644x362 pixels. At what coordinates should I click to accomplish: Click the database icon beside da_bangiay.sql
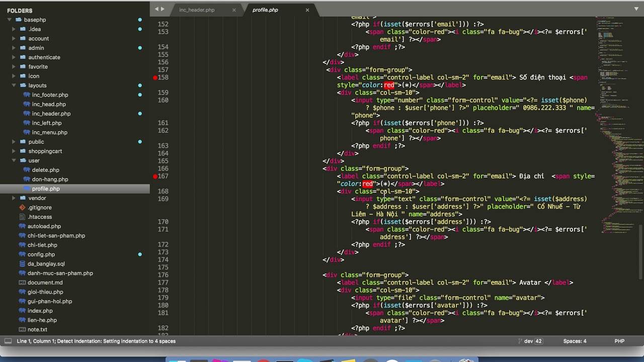22,264
